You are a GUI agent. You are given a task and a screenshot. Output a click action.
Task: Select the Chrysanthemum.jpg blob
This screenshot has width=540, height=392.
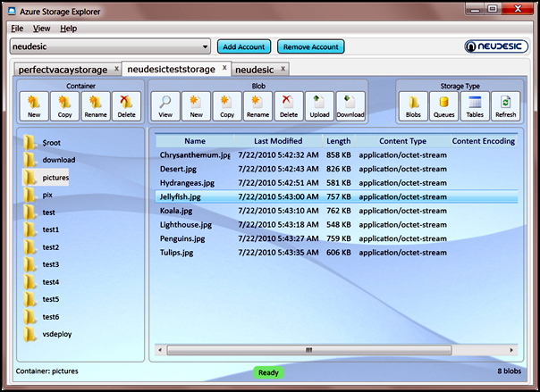(x=336, y=155)
